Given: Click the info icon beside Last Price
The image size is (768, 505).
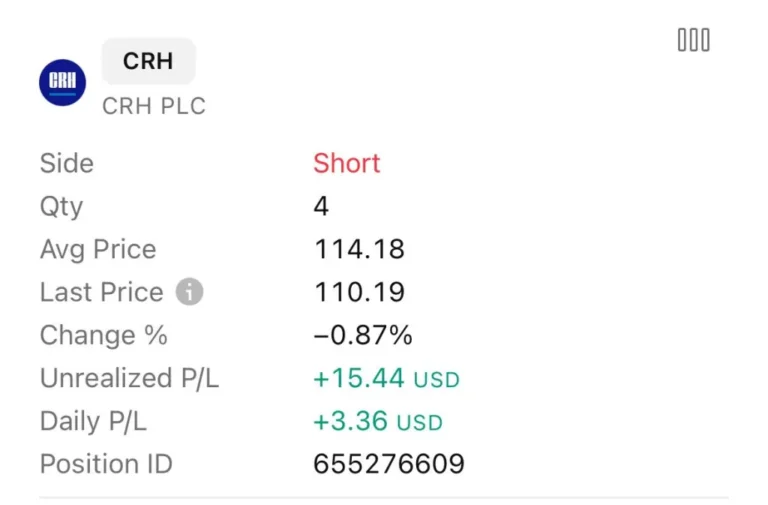Looking at the screenshot, I should click(189, 292).
